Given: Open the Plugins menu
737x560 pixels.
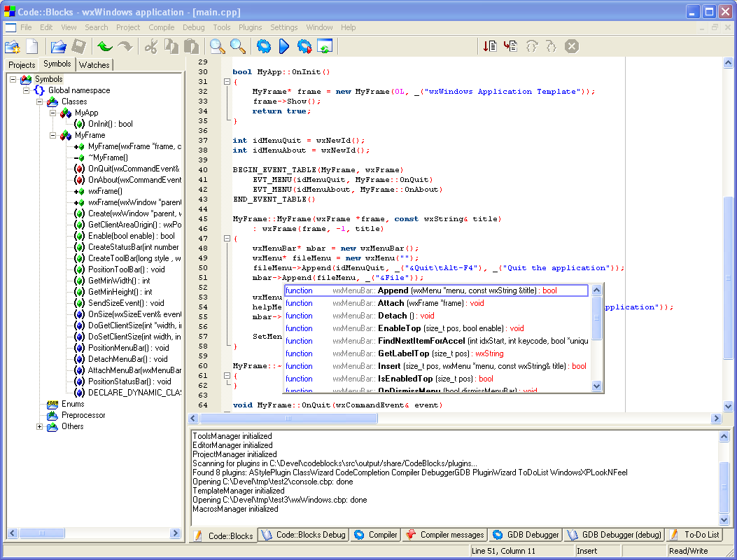Looking at the screenshot, I should click(x=250, y=27).
